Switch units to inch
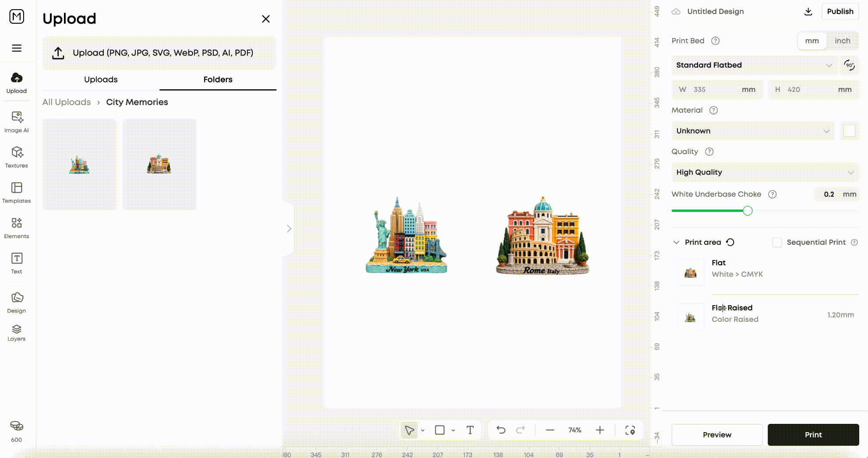The width and height of the screenshot is (868, 458). (842, 41)
